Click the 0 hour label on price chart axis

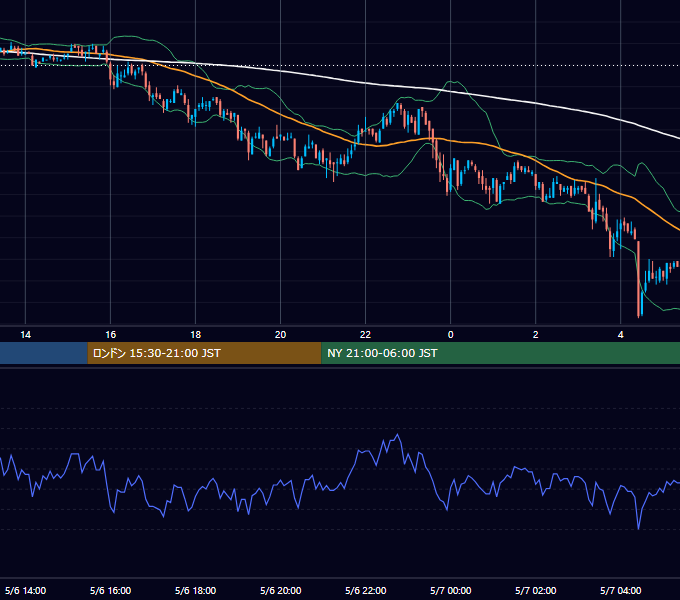pos(451,335)
